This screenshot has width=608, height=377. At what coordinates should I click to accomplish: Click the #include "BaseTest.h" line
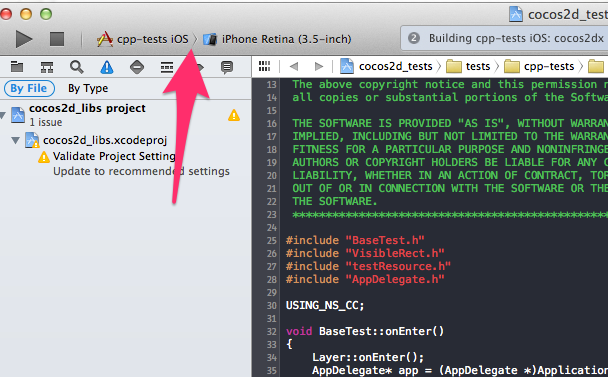click(355, 240)
